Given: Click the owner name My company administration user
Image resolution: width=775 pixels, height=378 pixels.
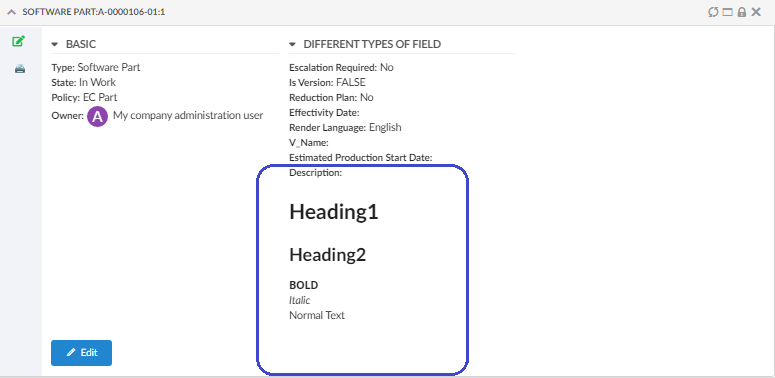Looking at the screenshot, I should pyautogui.click(x=188, y=116).
